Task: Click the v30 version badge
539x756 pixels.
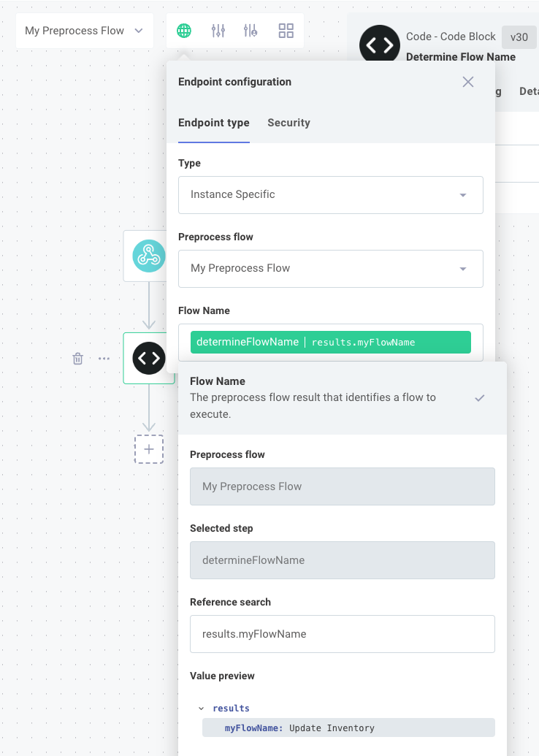Action: coord(518,37)
